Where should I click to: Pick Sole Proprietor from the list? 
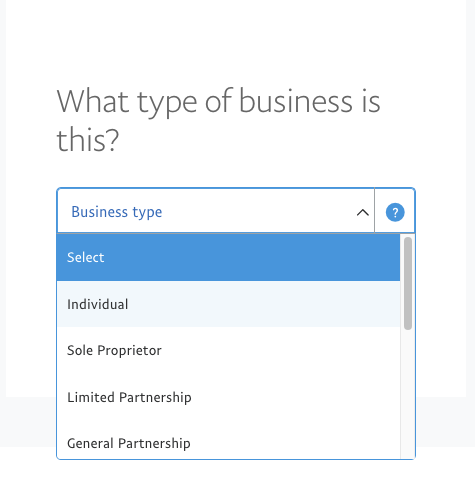pyautogui.click(x=228, y=350)
